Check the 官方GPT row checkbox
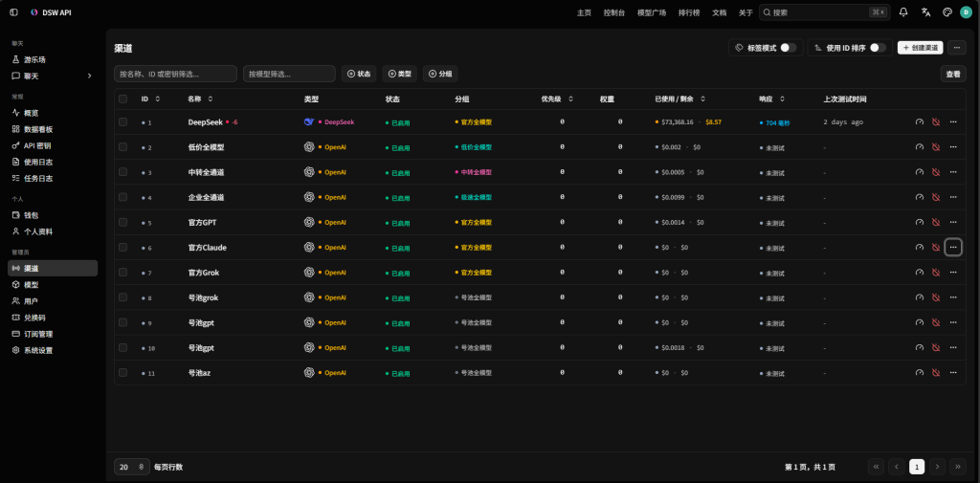This screenshot has height=483, width=980. click(x=123, y=222)
